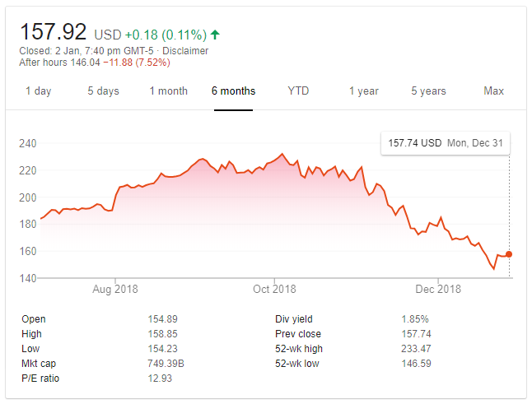Click the Dec 2018 axis label
Screen dimensions: 532x404
click(x=438, y=289)
